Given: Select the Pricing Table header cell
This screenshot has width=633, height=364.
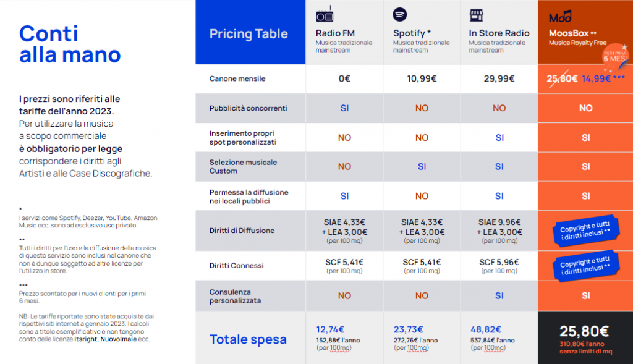Looking at the screenshot, I should click(250, 33).
